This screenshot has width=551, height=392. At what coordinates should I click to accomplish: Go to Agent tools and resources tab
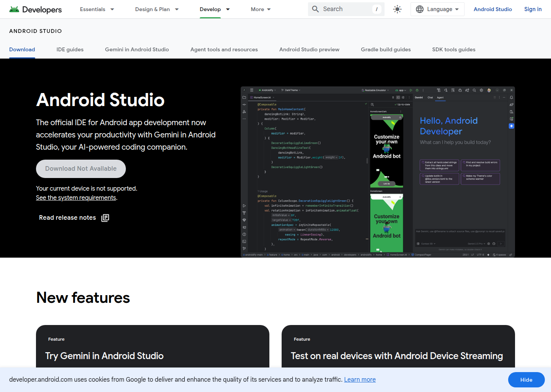click(x=224, y=49)
